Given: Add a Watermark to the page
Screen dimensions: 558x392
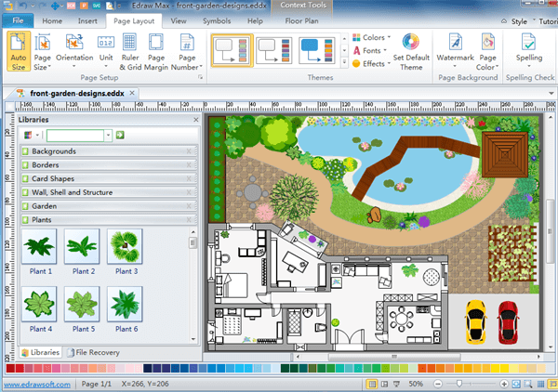Looking at the screenshot, I should coord(455,50).
